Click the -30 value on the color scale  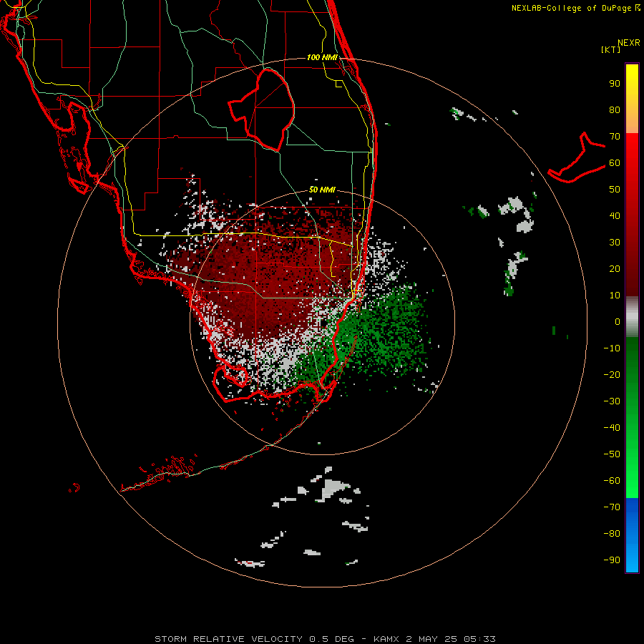[x=612, y=401]
